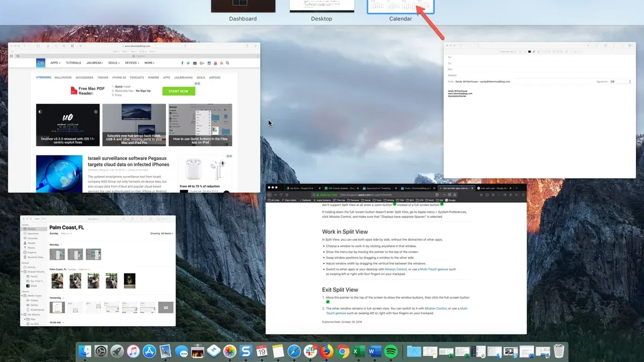This screenshot has width=644, height=362.
Task: Open first koala photo under Palm Coast Tuesday
Action: pyautogui.click(x=57, y=280)
